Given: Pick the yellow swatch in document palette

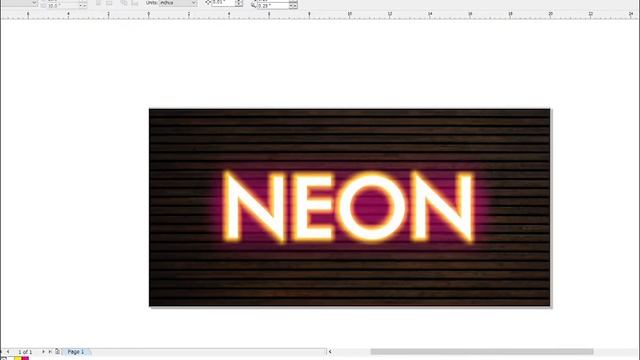Looking at the screenshot, I should [18, 358].
